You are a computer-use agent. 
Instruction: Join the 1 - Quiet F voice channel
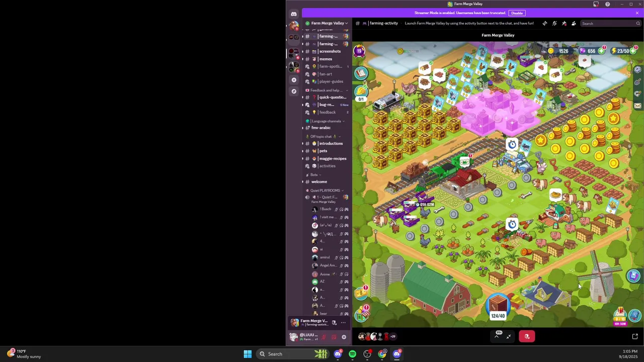(326, 197)
